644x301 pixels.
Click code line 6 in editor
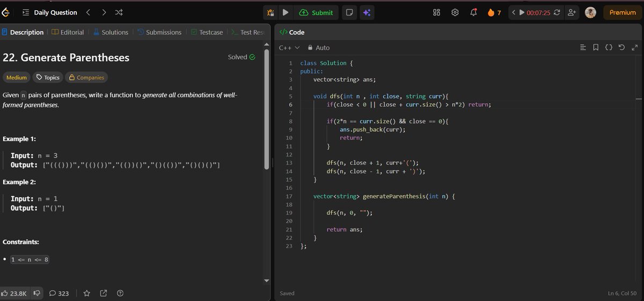point(408,104)
